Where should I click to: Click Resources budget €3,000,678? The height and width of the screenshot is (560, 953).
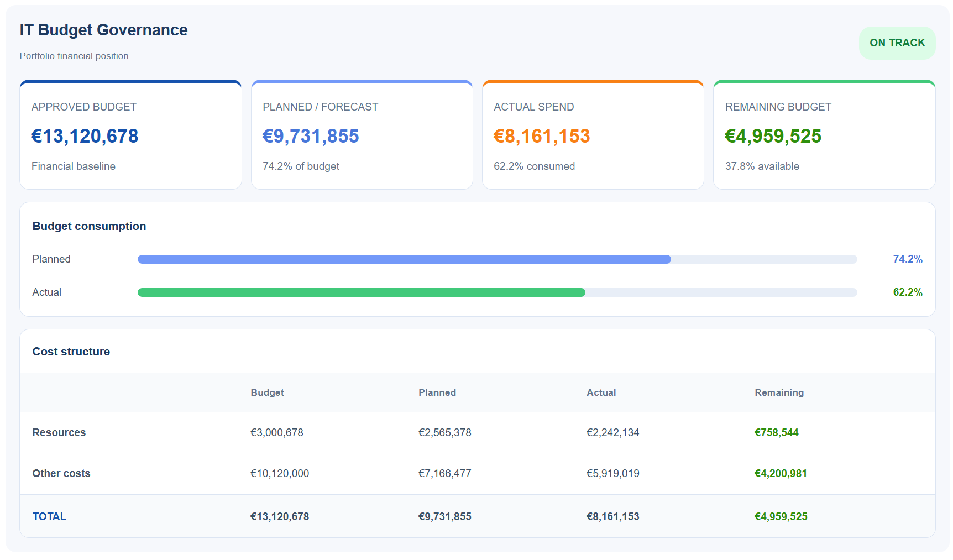tap(276, 432)
